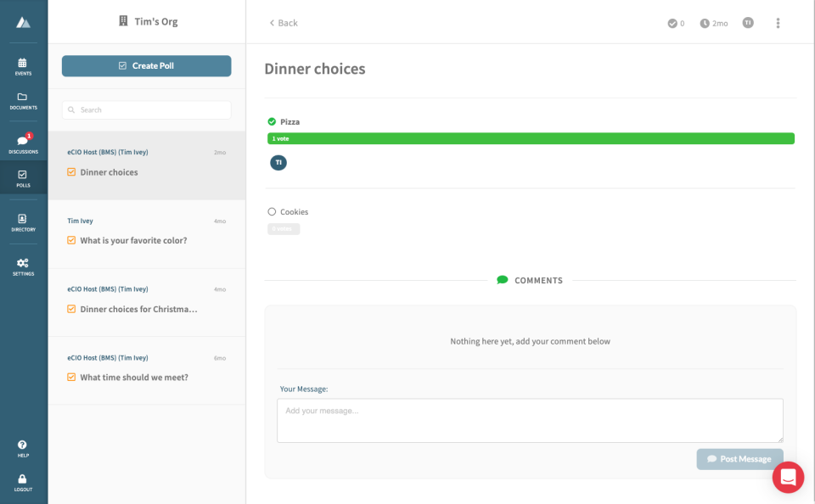Select the Cookies poll option
815x504 pixels.
(x=273, y=211)
